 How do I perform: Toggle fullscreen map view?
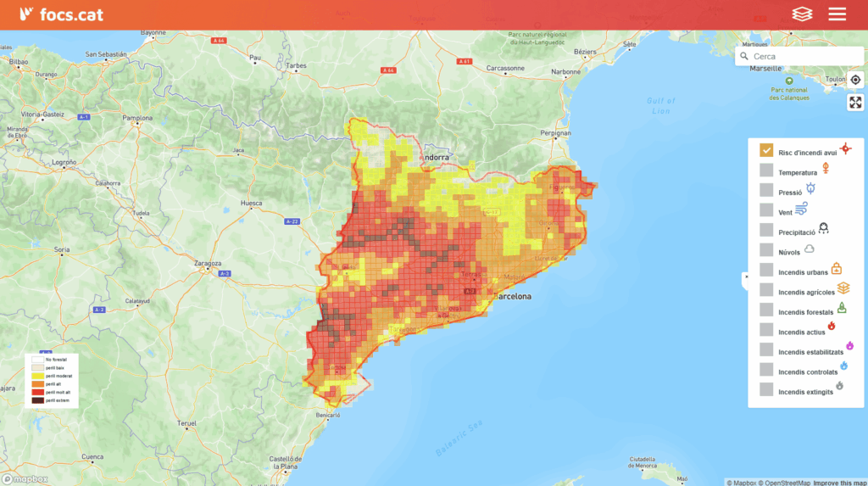pos(855,103)
